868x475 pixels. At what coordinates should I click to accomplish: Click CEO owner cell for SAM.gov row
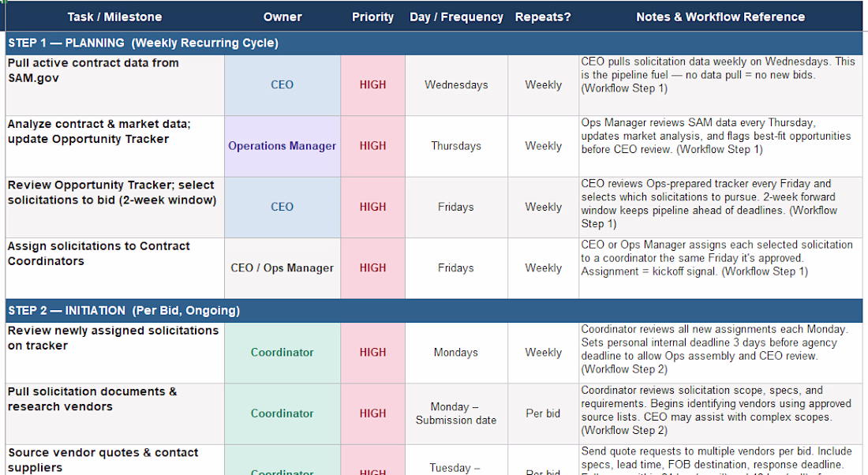(x=282, y=85)
